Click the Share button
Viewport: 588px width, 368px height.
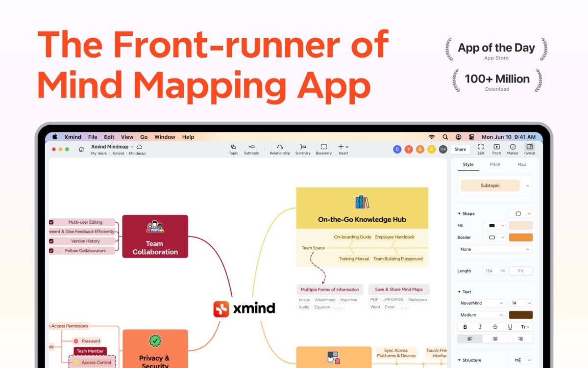[x=460, y=149]
